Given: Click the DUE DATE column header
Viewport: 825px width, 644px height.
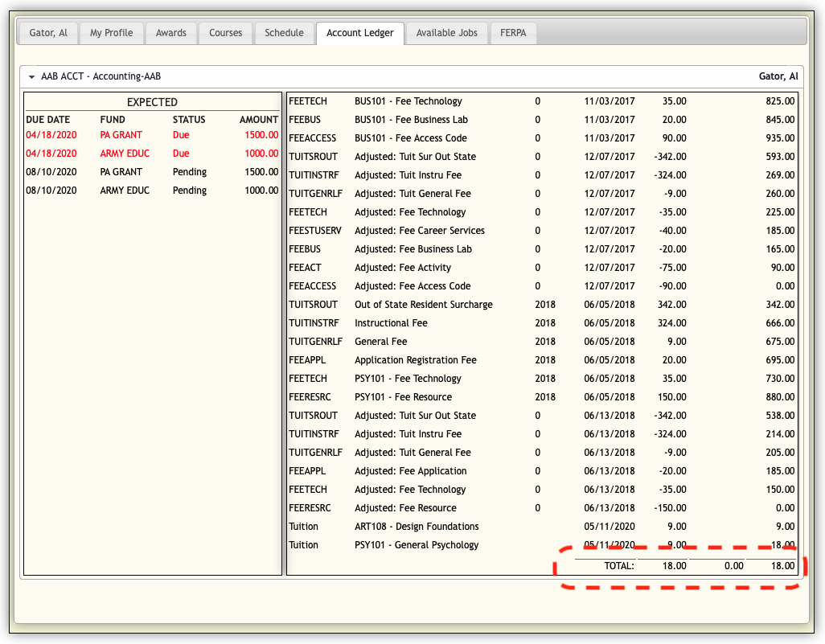Looking at the screenshot, I should pyautogui.click(x=48, y=120).
